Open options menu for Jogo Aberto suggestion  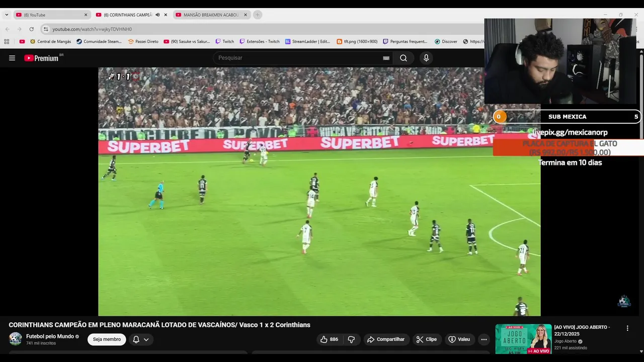coord(627,328)
